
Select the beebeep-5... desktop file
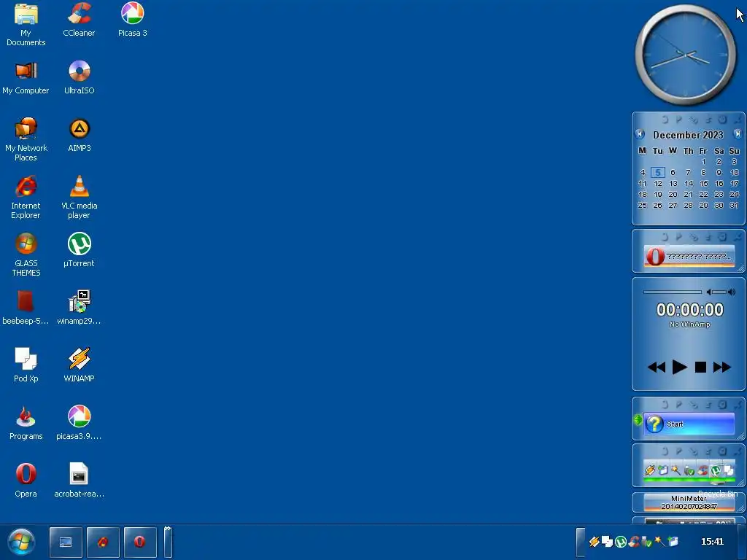click(x=26, y=308)
